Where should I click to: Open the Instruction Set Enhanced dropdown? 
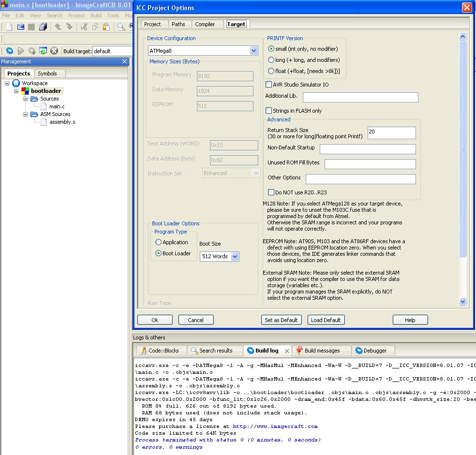256,173
